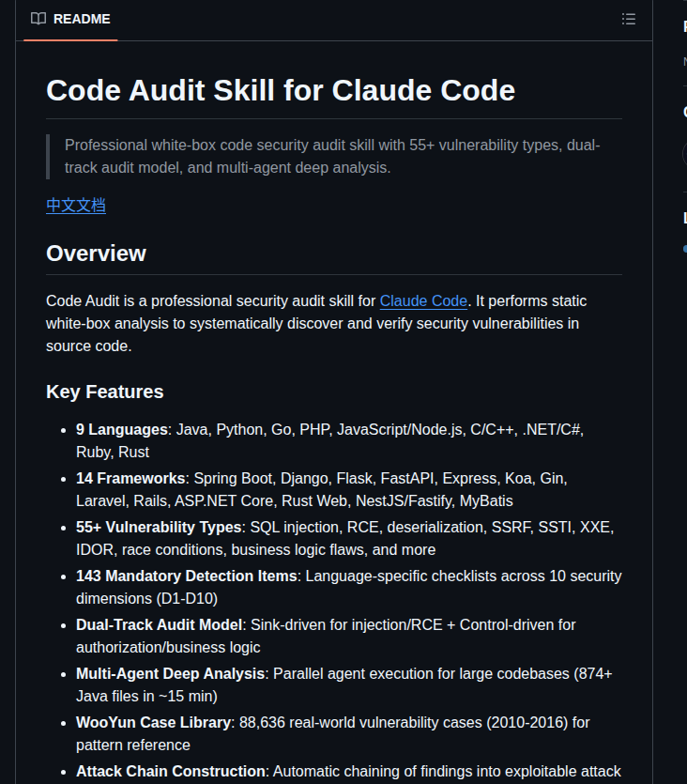Click the Overview heading
Screen dimensions: 687x784
point(96,254)
